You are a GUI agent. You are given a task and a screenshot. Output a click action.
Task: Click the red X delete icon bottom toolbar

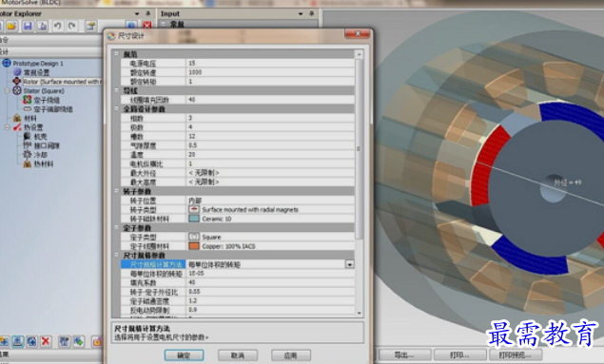coord(46,340)
